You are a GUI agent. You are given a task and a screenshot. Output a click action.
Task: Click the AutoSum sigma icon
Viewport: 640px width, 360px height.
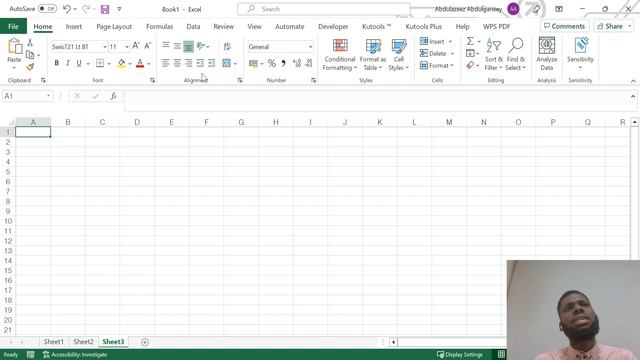click(x=470, y=41)
